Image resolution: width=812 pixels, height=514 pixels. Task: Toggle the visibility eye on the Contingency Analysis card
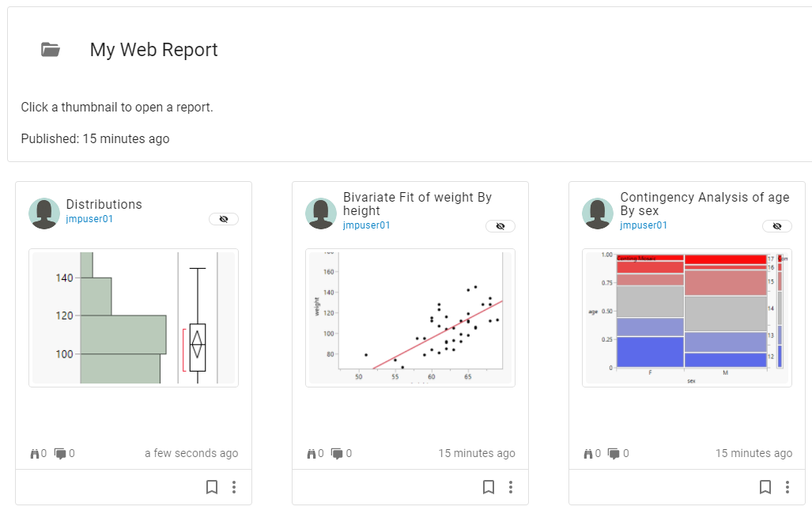coord(776,225)
